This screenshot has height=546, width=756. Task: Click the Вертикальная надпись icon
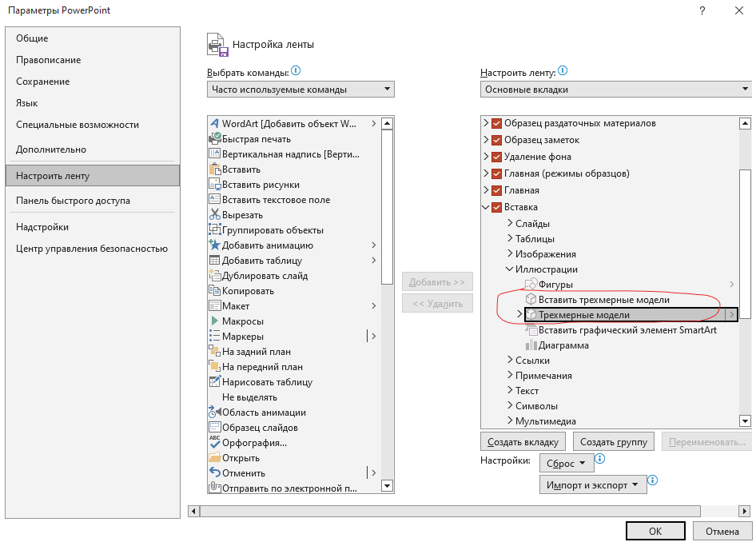[214, 153]
